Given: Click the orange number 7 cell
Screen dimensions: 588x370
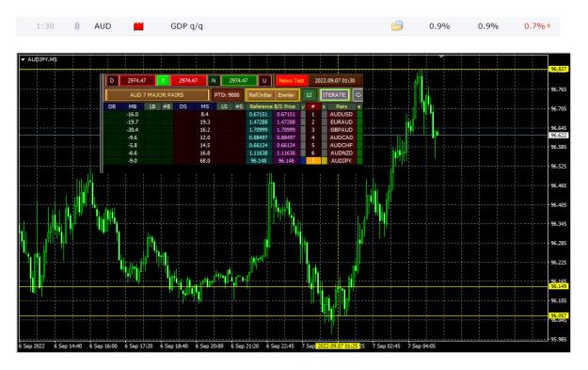Looking at the screenshot, I should (313, 161).
